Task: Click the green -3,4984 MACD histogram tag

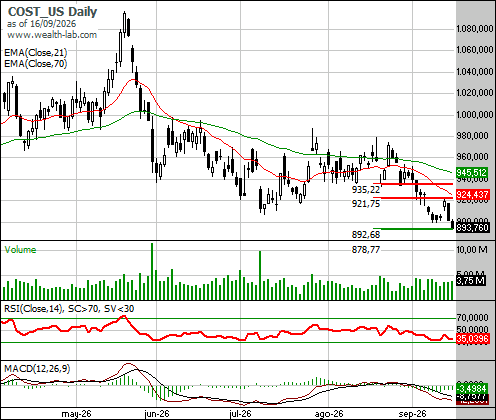Action: (472, 389)
